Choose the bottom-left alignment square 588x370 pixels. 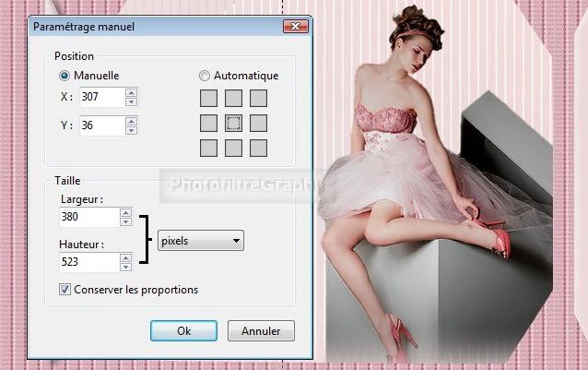208,148
